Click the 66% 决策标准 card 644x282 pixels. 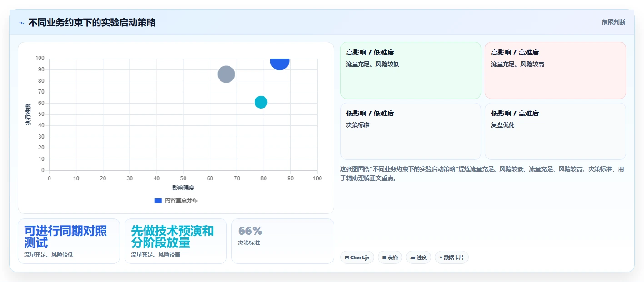[x=283, y=241]
